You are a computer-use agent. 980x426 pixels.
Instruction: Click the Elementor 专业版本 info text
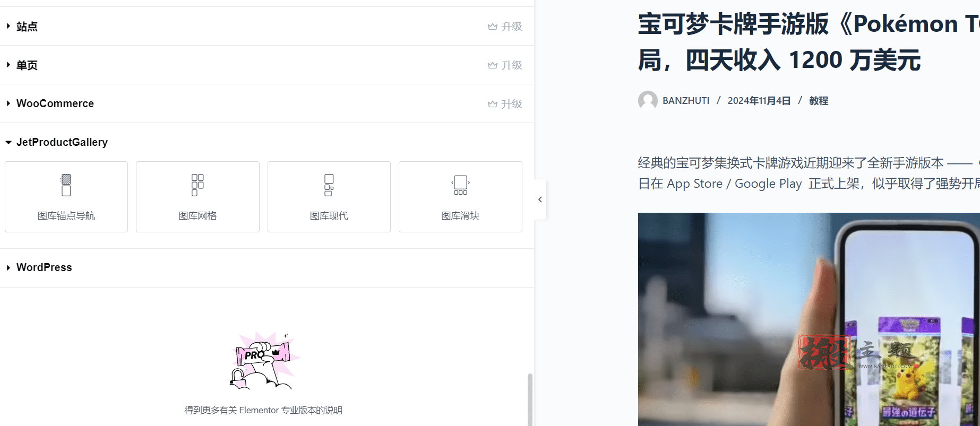[263, 410]
